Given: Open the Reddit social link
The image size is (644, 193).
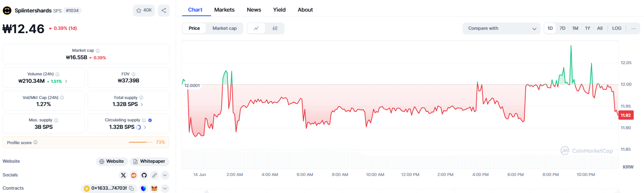Looking at the screenshot, I should [134, 175].
